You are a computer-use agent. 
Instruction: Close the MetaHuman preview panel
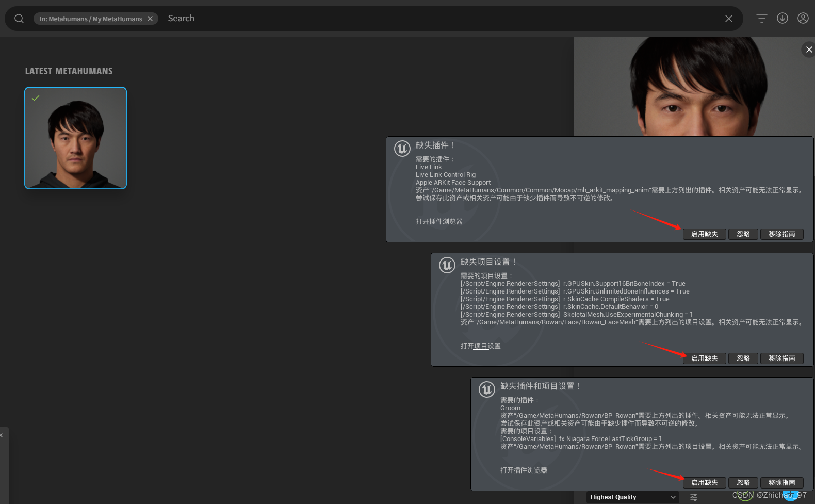[809, 50]
